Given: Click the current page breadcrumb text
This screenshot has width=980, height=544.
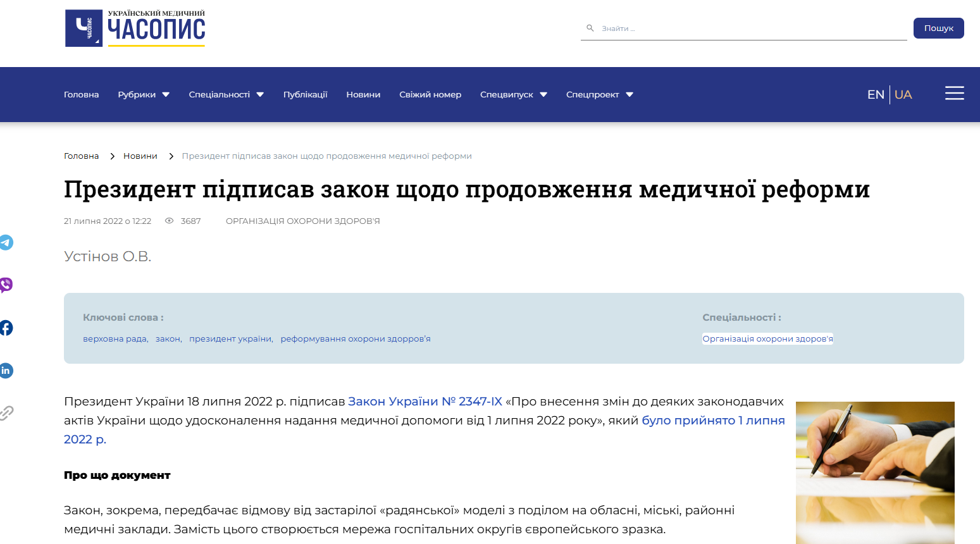Looking at the screenshot, I should point(327,156).
